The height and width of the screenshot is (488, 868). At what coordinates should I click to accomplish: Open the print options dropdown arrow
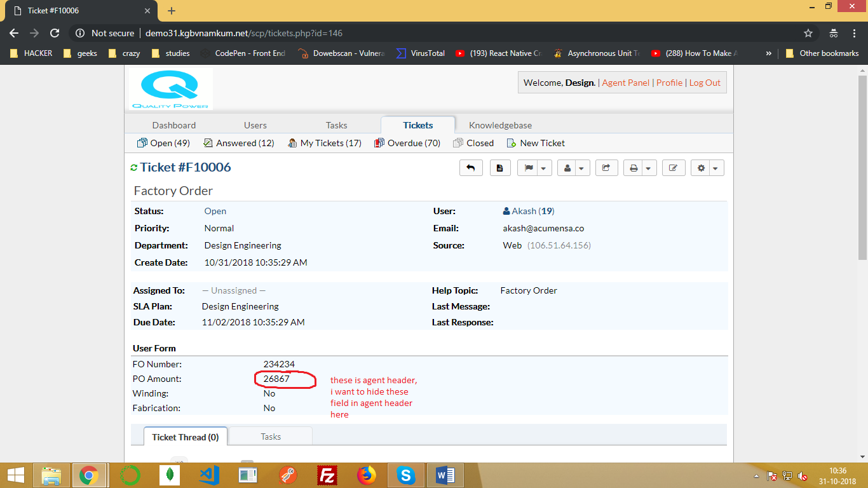pyautogui.click(x=648, y=167)
